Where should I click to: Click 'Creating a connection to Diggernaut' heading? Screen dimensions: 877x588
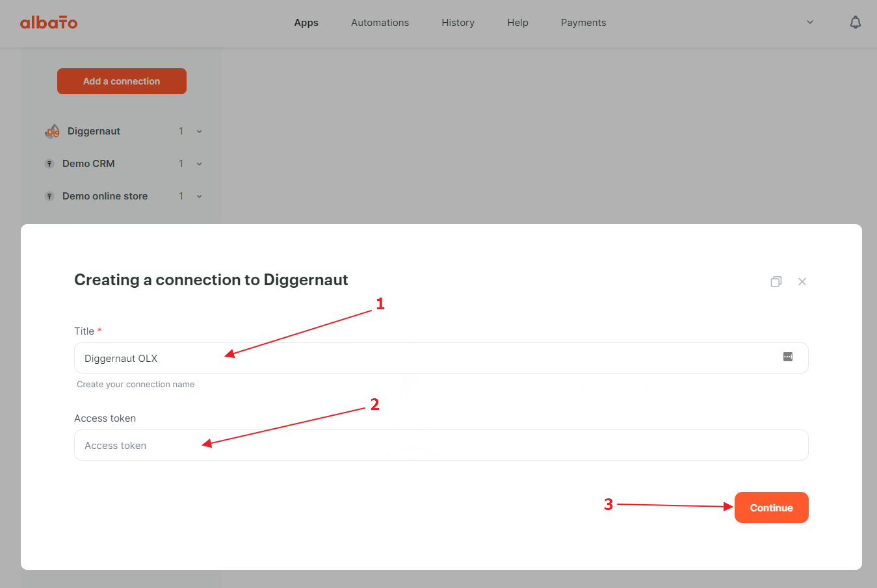pyautogui.click(x=211, y=280)
